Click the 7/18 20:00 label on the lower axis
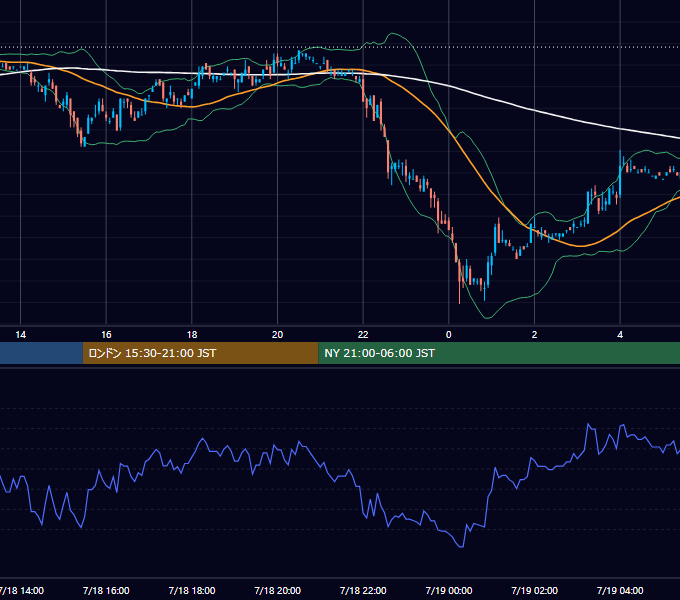Image resolution: width=680 pixels, height=600 pixels. tap(278, 591)
